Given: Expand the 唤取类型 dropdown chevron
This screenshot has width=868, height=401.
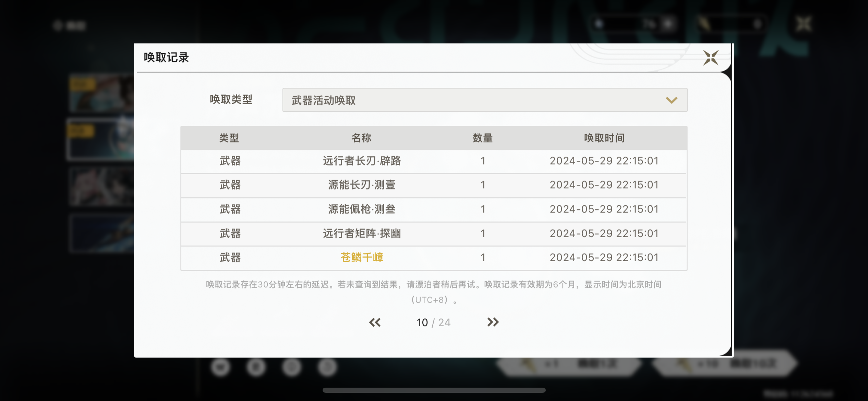Looking at the screenshot, I should (x=671, y=100).
